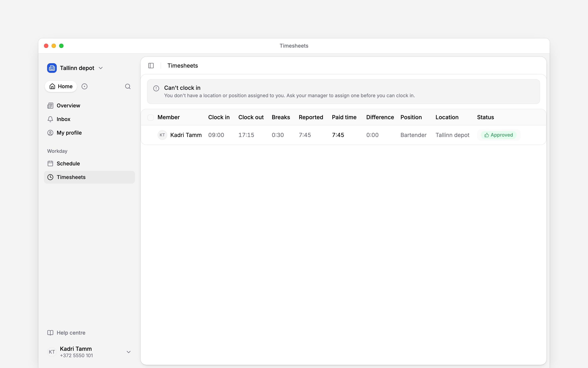Image resolution: width=588 pixels, height=368 pixels.
Task: Click the Status column header
Action: (x=486, y=117)
